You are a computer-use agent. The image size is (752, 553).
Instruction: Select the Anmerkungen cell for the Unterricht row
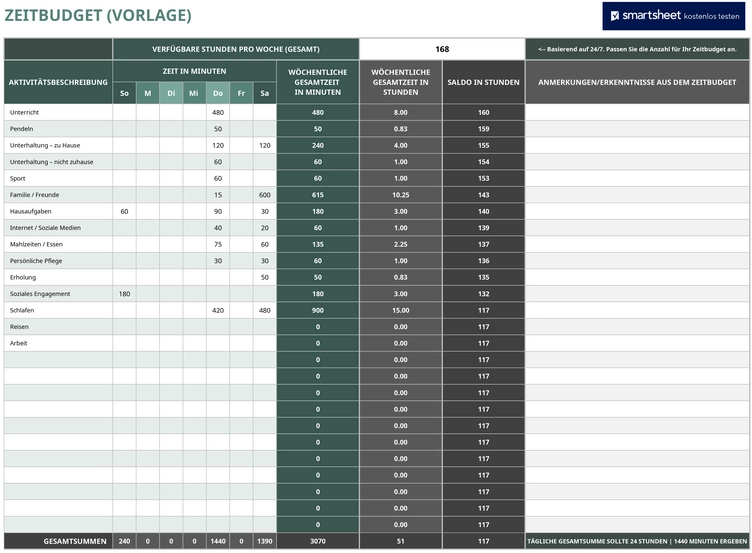click(x=637, y=112)
